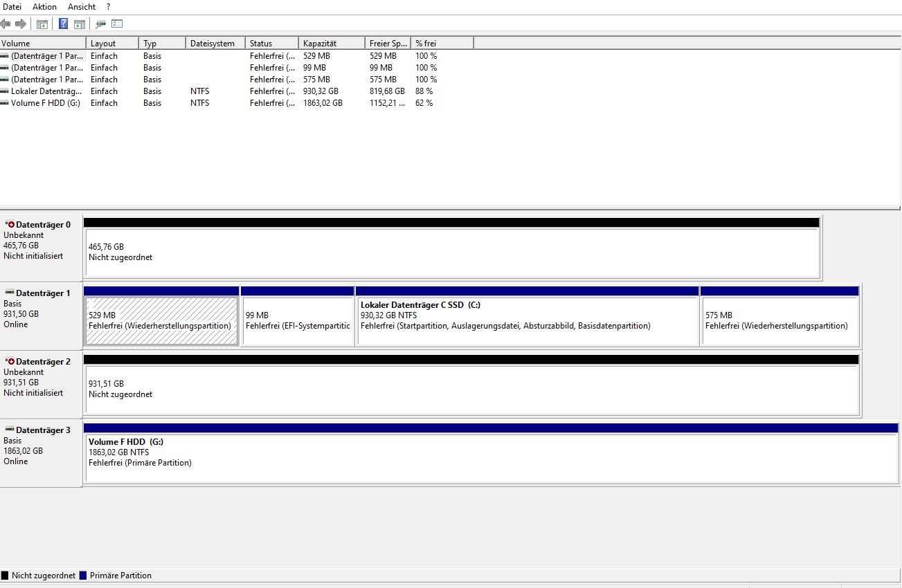Select the Datenträger 3 disk label

(43, 430)
